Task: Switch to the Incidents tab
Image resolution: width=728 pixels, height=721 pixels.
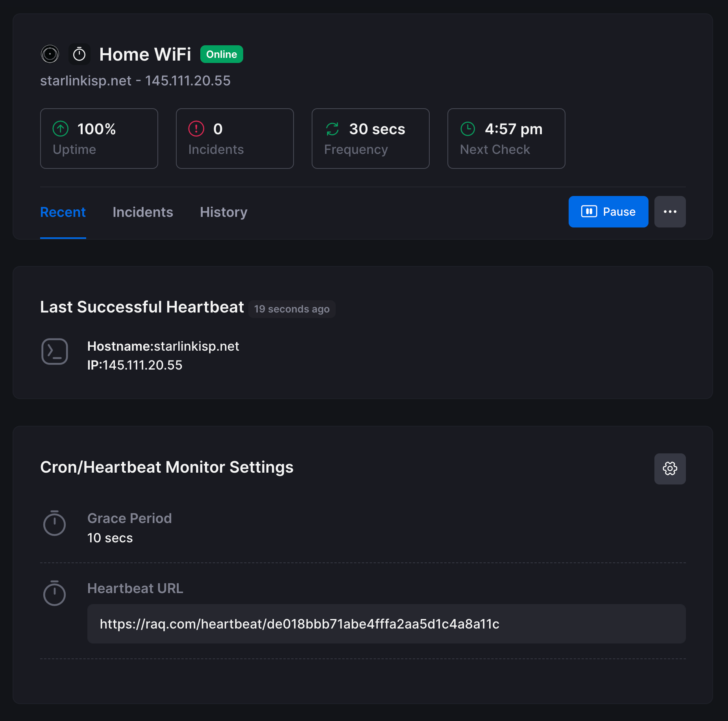Action: tap(143, 212)
